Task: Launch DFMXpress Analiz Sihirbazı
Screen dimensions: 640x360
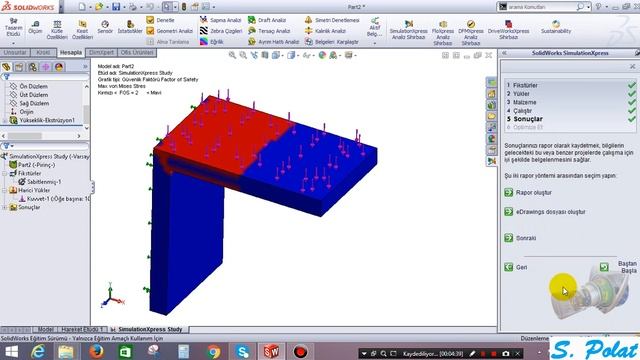Action: (471, 33)
